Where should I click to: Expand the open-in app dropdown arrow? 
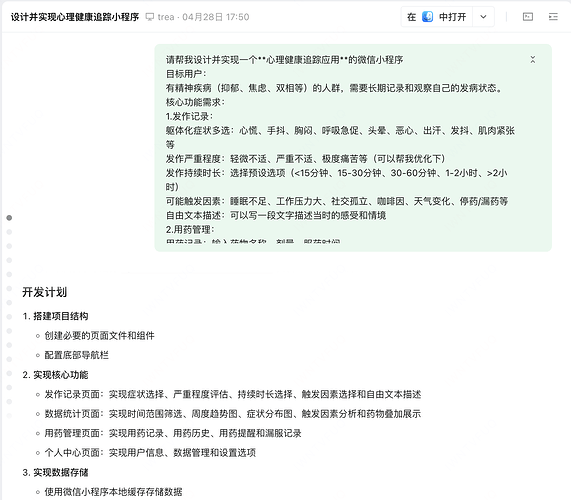pyautogui.click(x=483, y=17)
